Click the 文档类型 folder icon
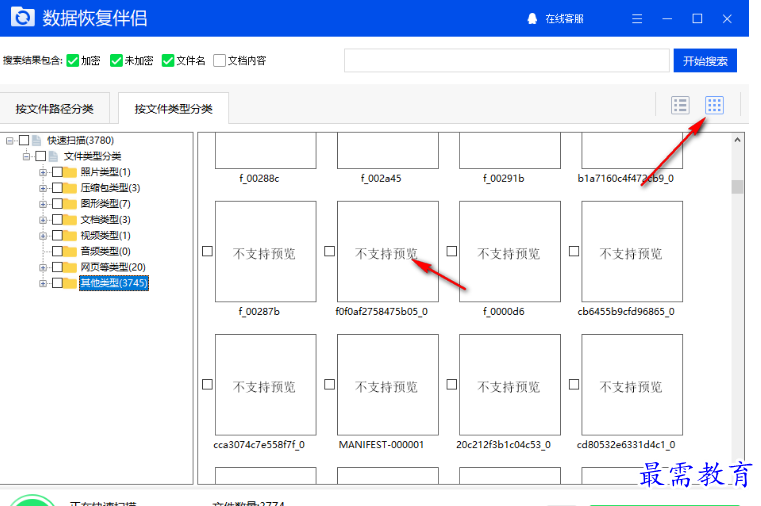Image resolution: width=761 pixels, height=506 pixels. [x=70, y=220]
